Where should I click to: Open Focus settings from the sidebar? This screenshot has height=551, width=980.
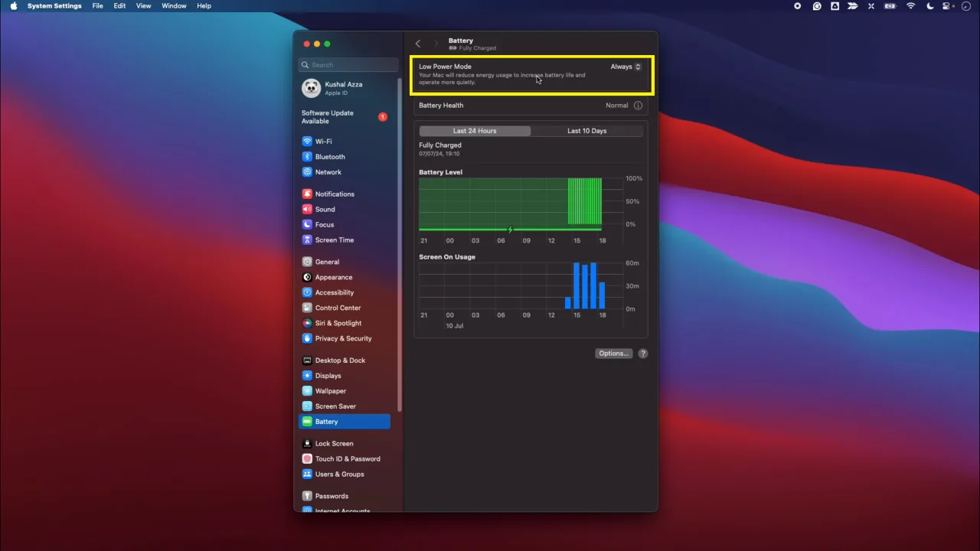(324, 224)
